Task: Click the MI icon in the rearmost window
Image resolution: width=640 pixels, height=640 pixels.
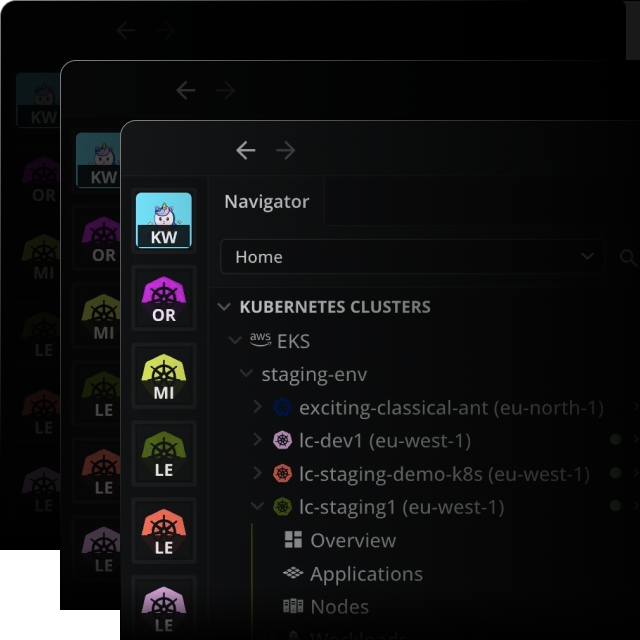Action: [x=41, y=257]
